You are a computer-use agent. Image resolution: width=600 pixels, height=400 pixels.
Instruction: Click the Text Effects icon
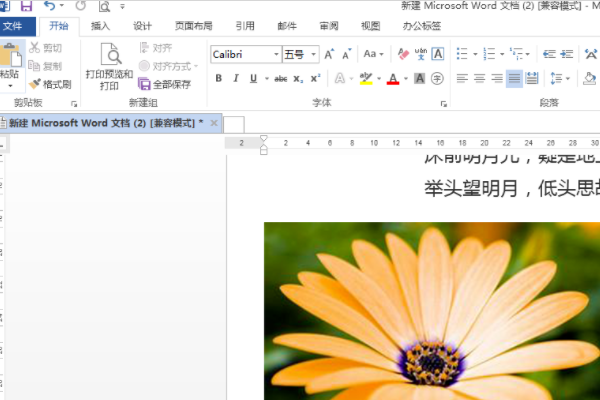click(x=339, y=78)
